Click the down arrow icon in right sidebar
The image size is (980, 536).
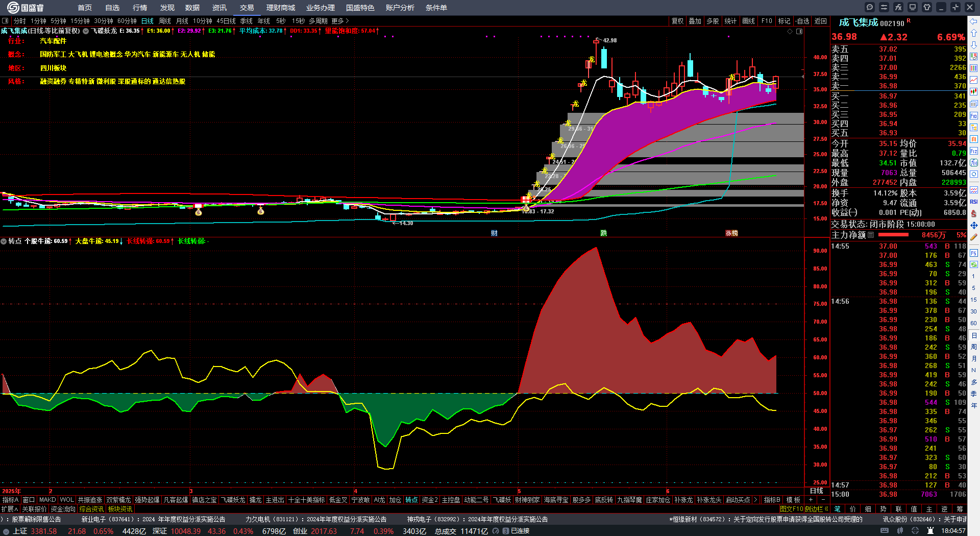(974, 45)
